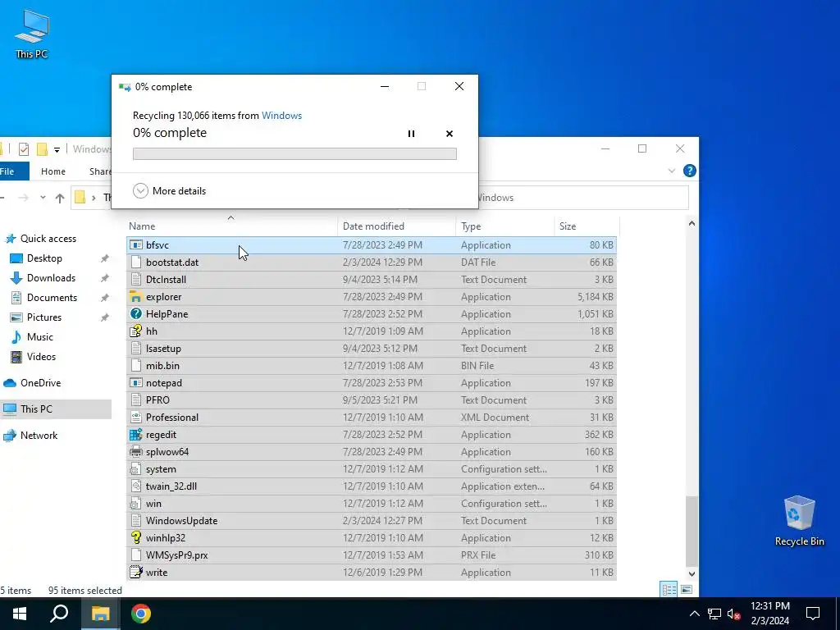Expand More details in progress dialog
This screenshot has width=840, height=630.
[169, 190]
